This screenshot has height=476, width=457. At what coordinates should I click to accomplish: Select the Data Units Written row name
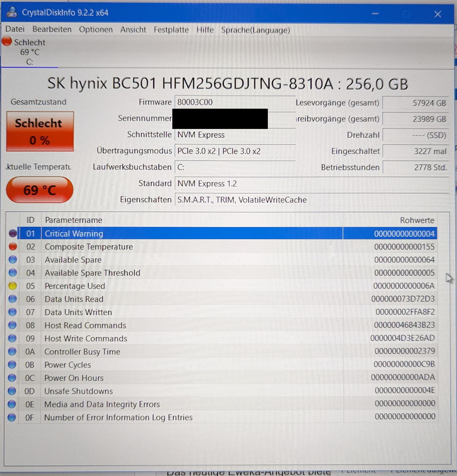[x=78, y=312]
